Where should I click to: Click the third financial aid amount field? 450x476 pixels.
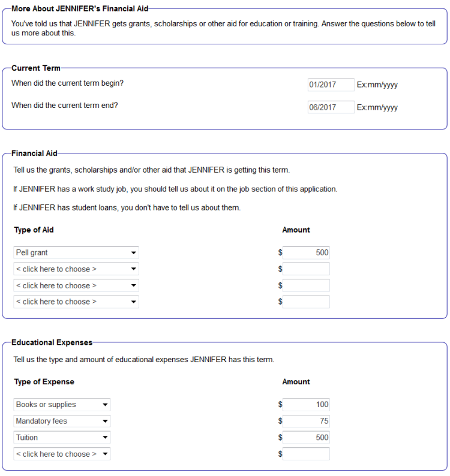tap(306, 286)
